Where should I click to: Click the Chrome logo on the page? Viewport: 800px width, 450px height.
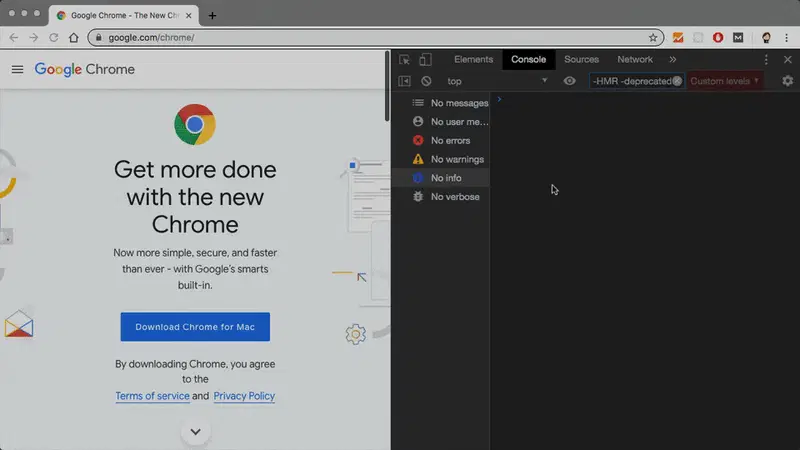[x=195, y=124]
